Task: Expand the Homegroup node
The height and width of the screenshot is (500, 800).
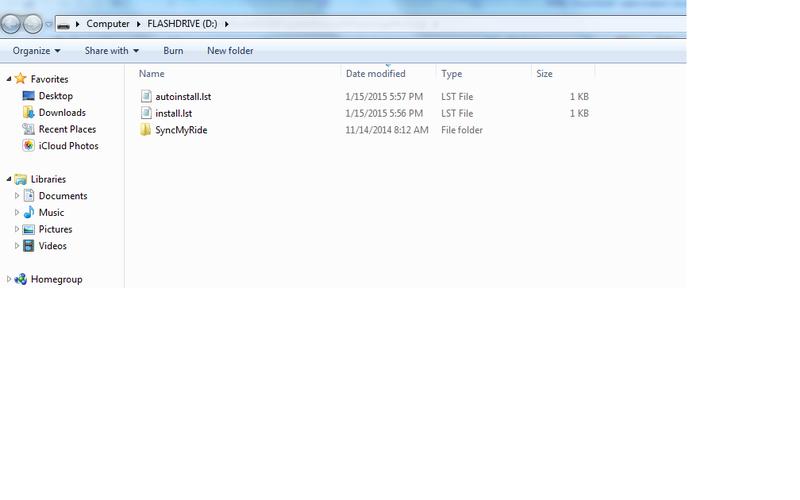Action: click(9, 279)
